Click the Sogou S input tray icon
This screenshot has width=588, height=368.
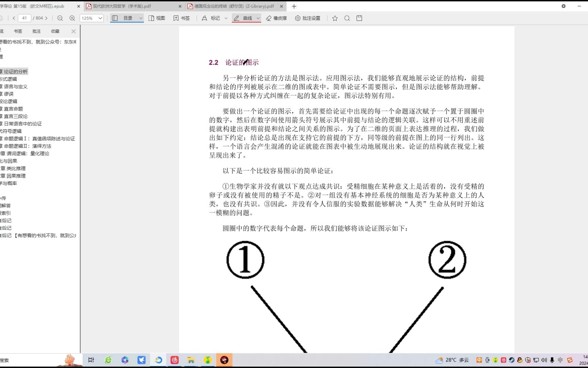click(570, 360)
